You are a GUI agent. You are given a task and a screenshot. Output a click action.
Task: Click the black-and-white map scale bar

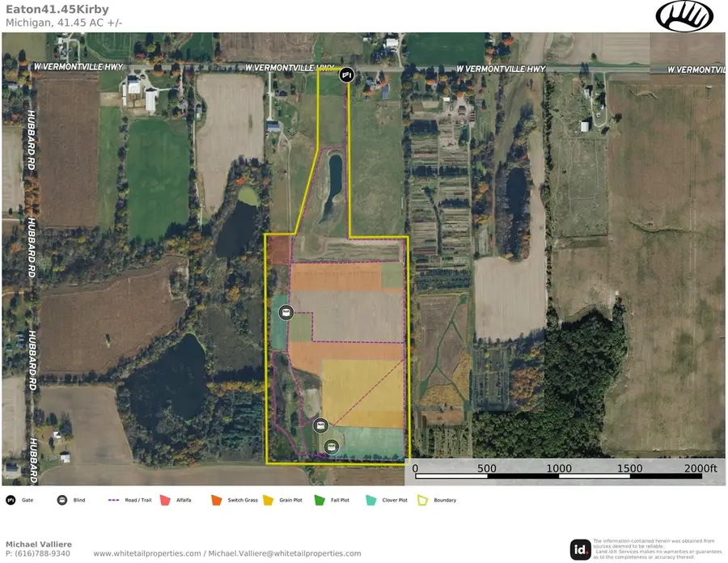tap(558, 476)
